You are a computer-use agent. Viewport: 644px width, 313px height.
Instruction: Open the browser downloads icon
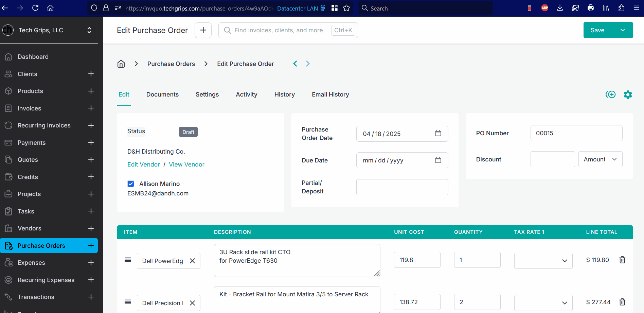(560, 8)
